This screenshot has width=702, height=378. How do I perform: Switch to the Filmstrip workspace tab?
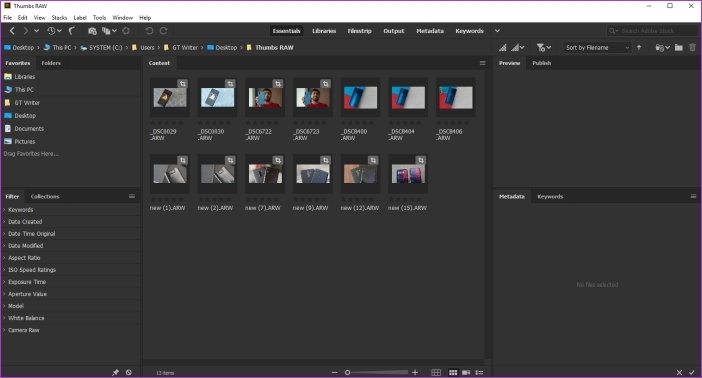click(360, 31)
